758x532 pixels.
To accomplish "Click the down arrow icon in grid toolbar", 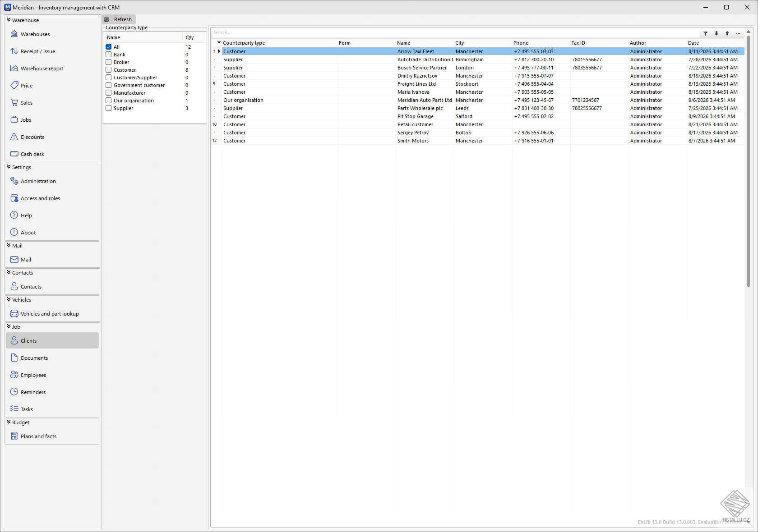I will coord(716,33).
